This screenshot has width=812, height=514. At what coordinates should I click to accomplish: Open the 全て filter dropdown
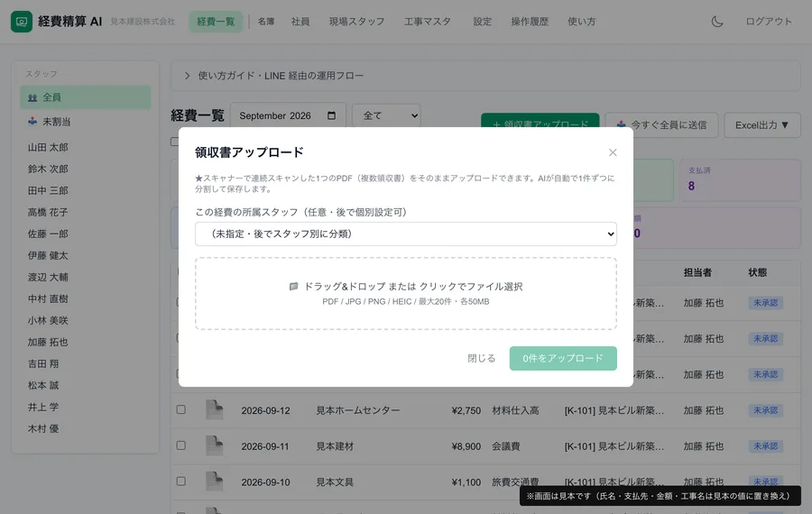(x=386, y=115)
